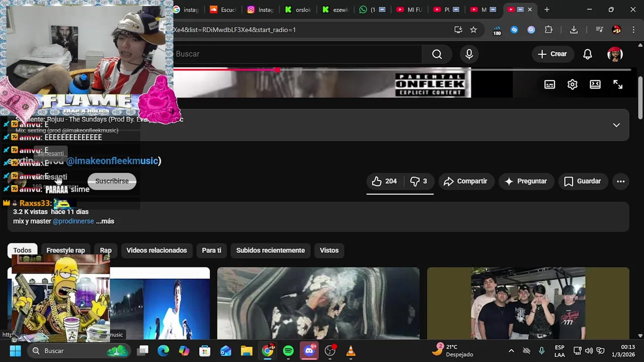Switch to Soundcloud Escuchar tab
This screenshot has height=362, width=644.
pos(222,10)
